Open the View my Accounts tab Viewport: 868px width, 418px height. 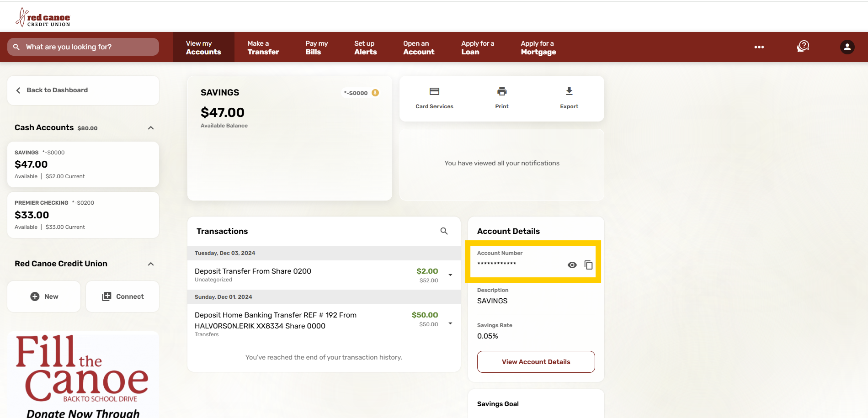coord(203,47)
